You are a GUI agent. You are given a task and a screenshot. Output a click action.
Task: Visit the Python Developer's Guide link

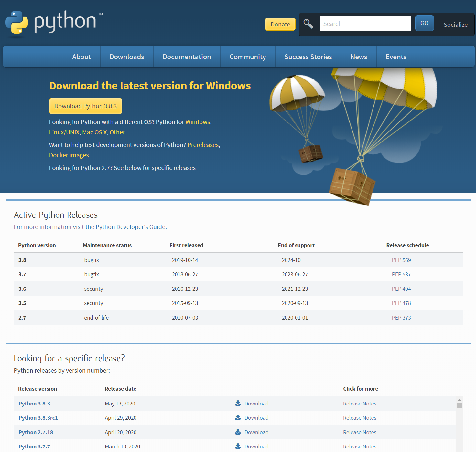click(90, 227)
